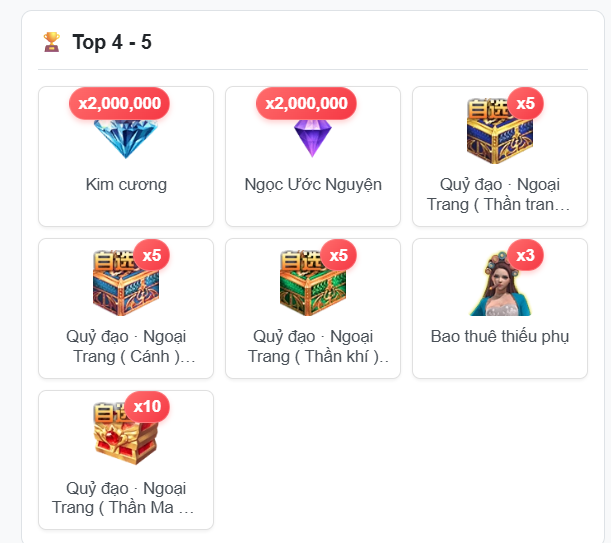Viewport: 611px width, 543px height.
Task: Click the trophy icon beside Top 4 - 5
Action: tap(51, 42)
